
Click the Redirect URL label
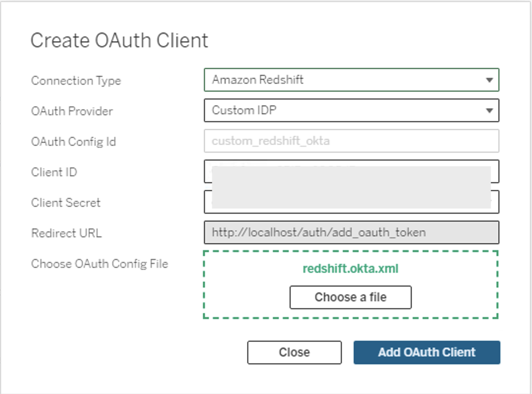point(66,233)
